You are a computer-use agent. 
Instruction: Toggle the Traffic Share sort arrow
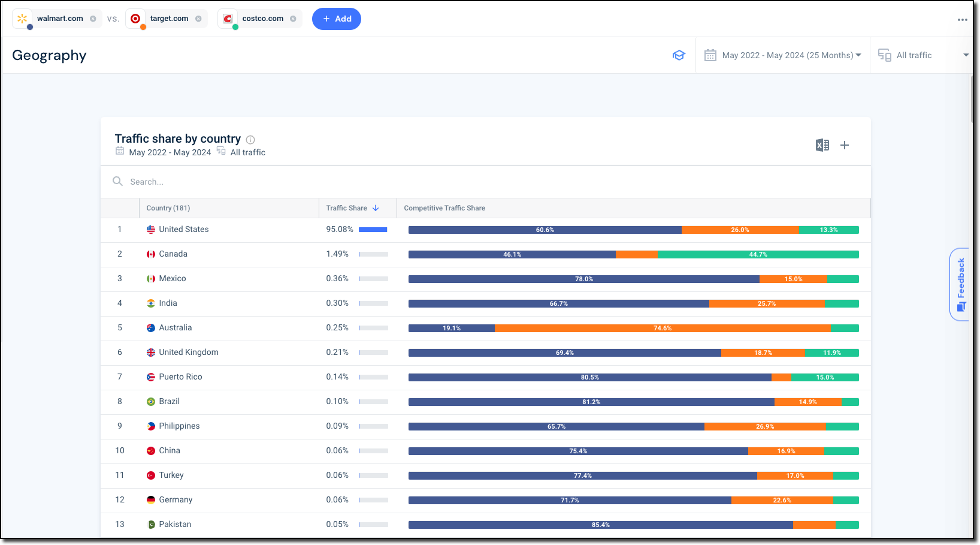click(x=376, y=207)
